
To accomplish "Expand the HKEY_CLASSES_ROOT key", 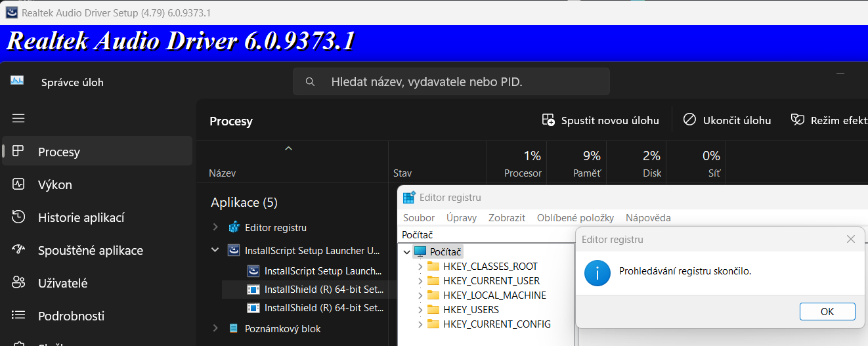I will [420, 266].
